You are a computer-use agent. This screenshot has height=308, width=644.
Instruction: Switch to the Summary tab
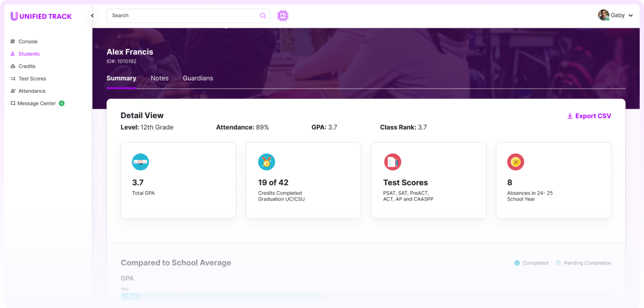121,78
